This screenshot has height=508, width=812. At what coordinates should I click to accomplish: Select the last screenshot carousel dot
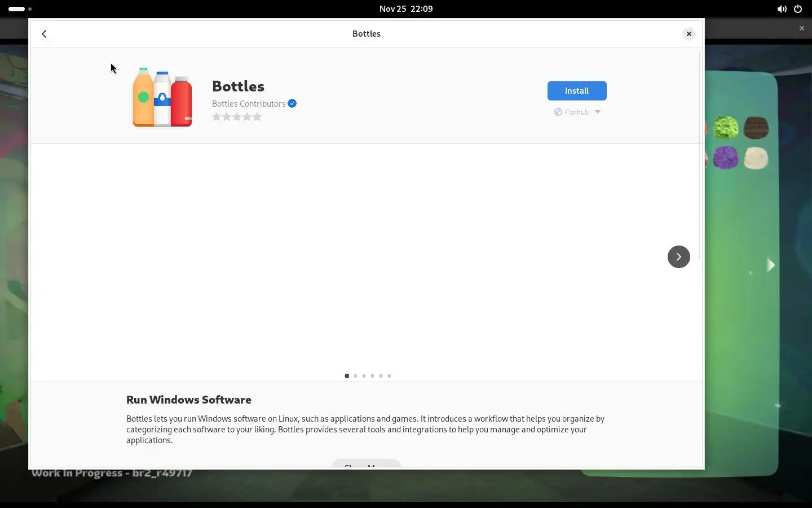[389, 376]
